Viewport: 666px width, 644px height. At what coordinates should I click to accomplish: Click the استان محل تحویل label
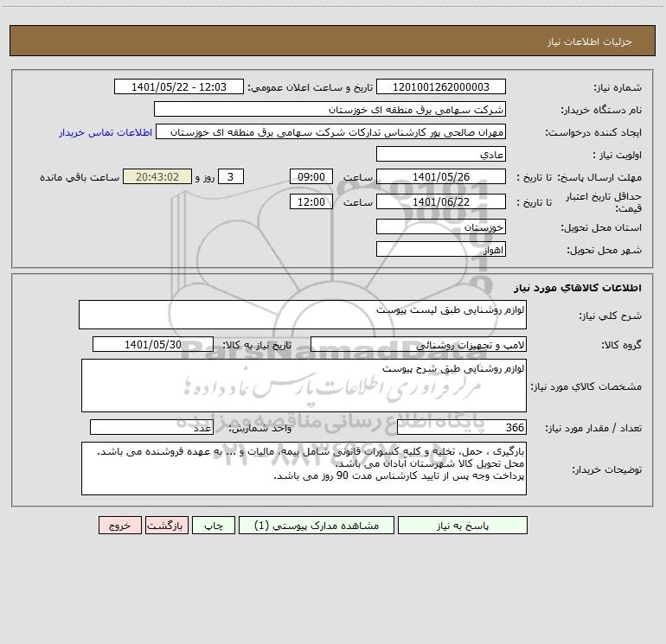coord(601,228)
